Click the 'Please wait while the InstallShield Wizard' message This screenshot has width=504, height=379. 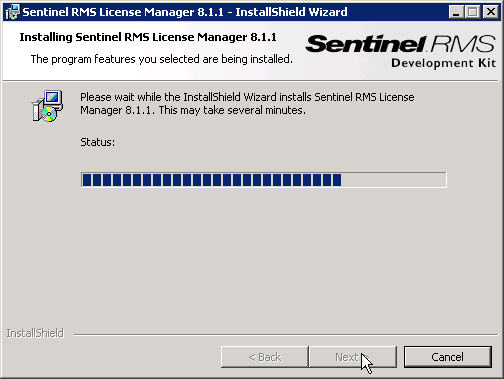247,103
